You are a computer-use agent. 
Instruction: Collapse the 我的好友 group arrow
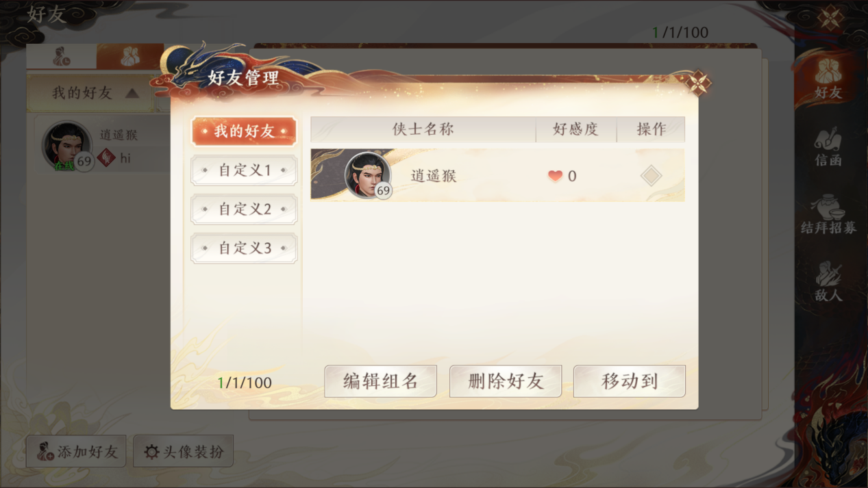tap(132, 93)
